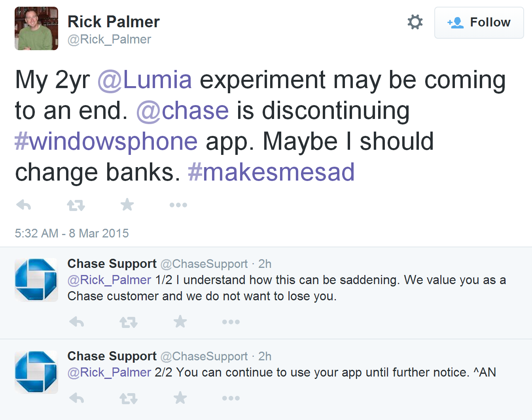
Task: Open the #makesmesad hashtag
Action: pos(271,172)
